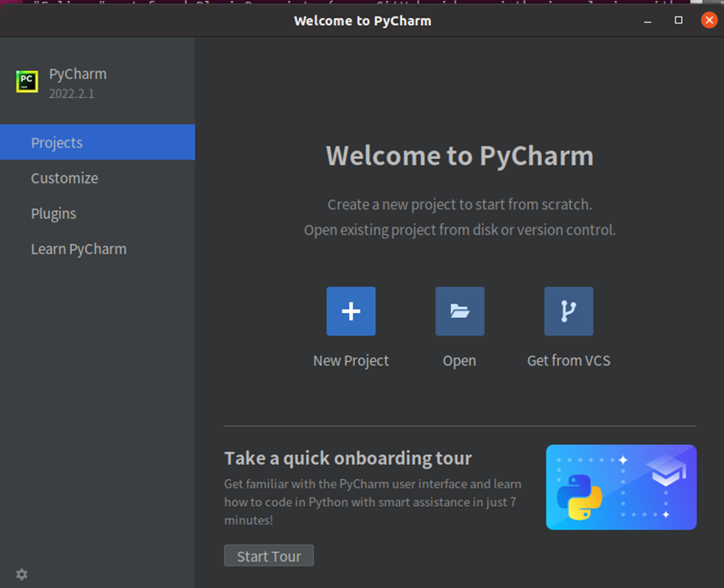Open the Learn PyCharm section
Screen dimensions: 724x588
(79, 248)
